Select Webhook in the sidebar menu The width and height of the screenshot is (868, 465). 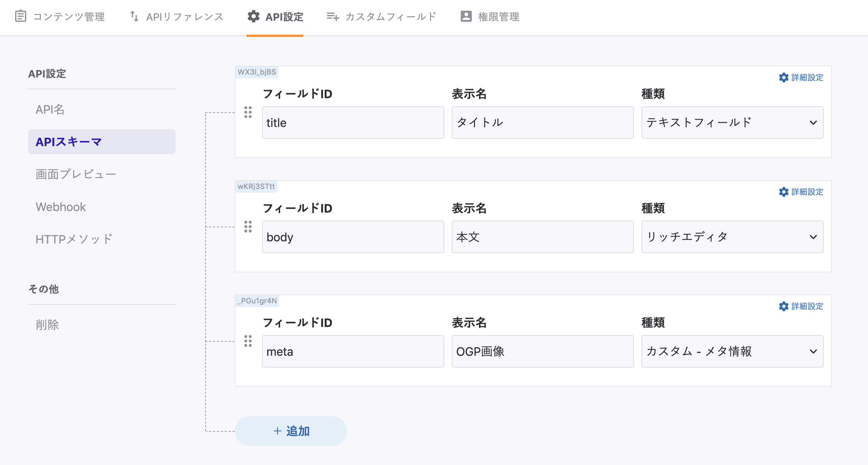(61, 207)
